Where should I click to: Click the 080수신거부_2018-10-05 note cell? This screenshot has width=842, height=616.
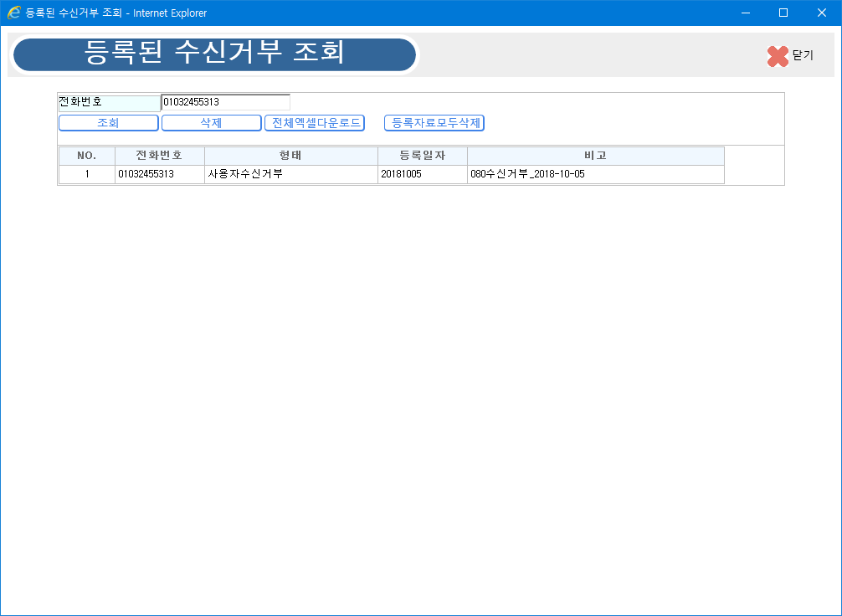click(596, 175)
